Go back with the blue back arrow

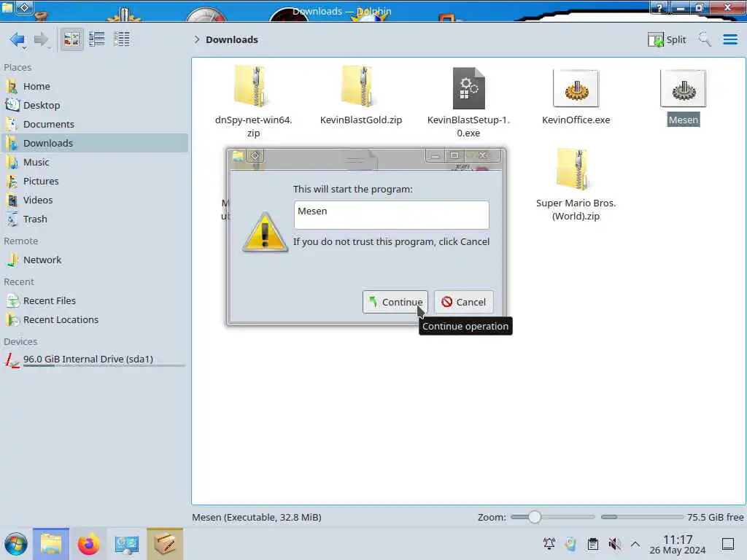(x=18, y=39)
